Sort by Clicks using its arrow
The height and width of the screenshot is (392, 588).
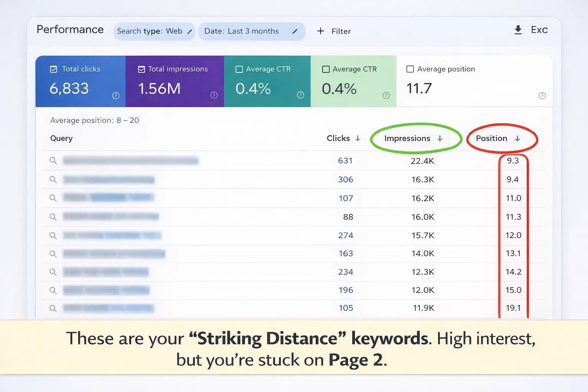pyautogui.click(x=358, y=139)
